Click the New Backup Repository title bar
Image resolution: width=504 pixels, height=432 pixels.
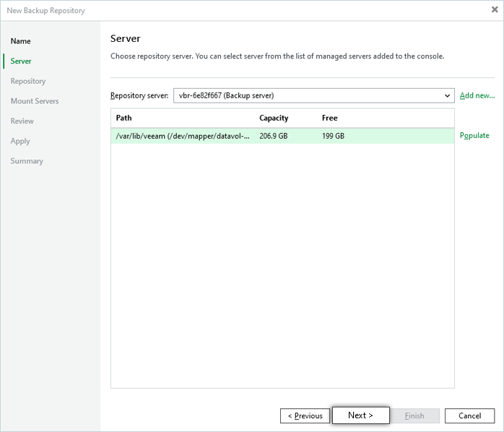coord(217,10)
